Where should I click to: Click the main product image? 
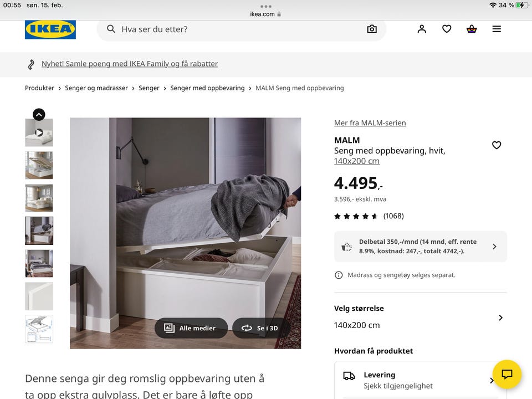click(x=185, y=233)
